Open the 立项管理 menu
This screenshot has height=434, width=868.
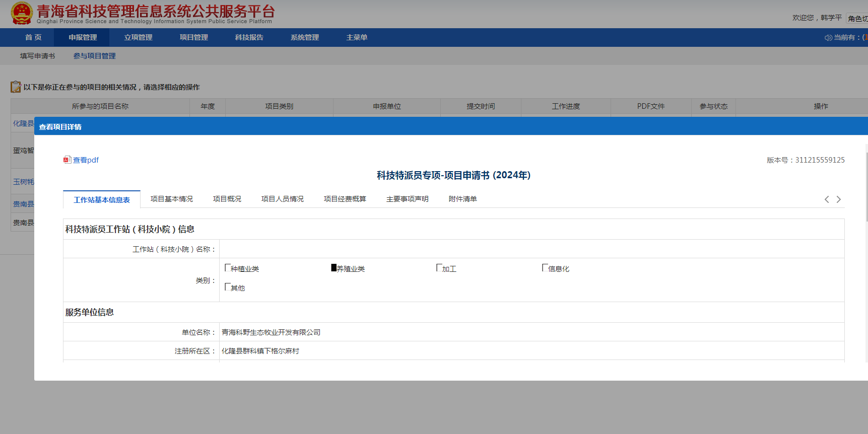[x=138, y=38]
